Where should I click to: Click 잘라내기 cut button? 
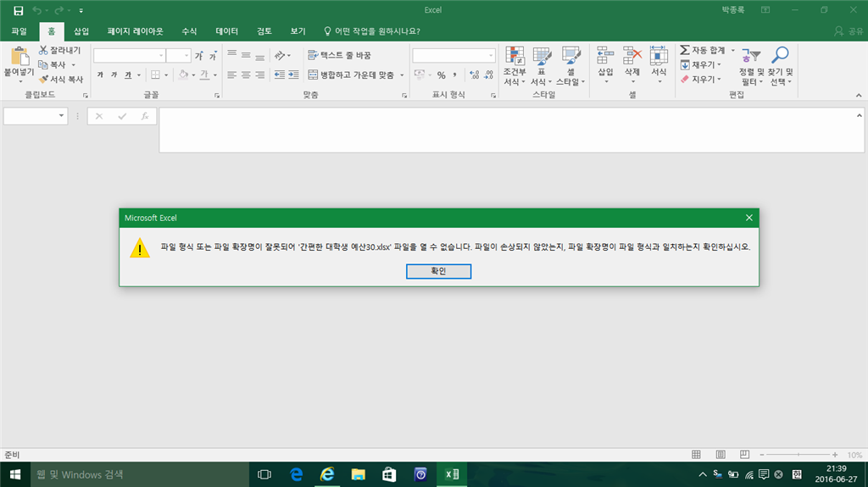pyautogui.click(x=60, y=50)
